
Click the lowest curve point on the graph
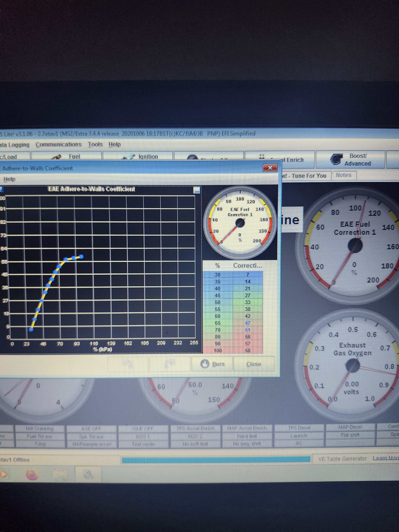point(31,329)
